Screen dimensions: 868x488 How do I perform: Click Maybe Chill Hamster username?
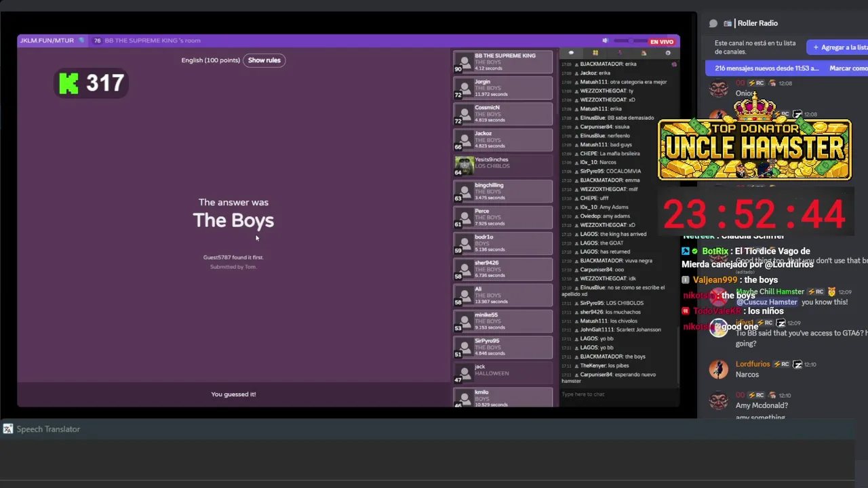coord(770,291)
